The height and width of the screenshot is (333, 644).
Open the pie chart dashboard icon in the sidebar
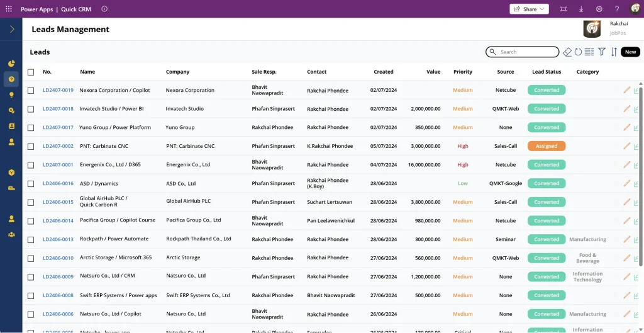(x=11, y=64)
